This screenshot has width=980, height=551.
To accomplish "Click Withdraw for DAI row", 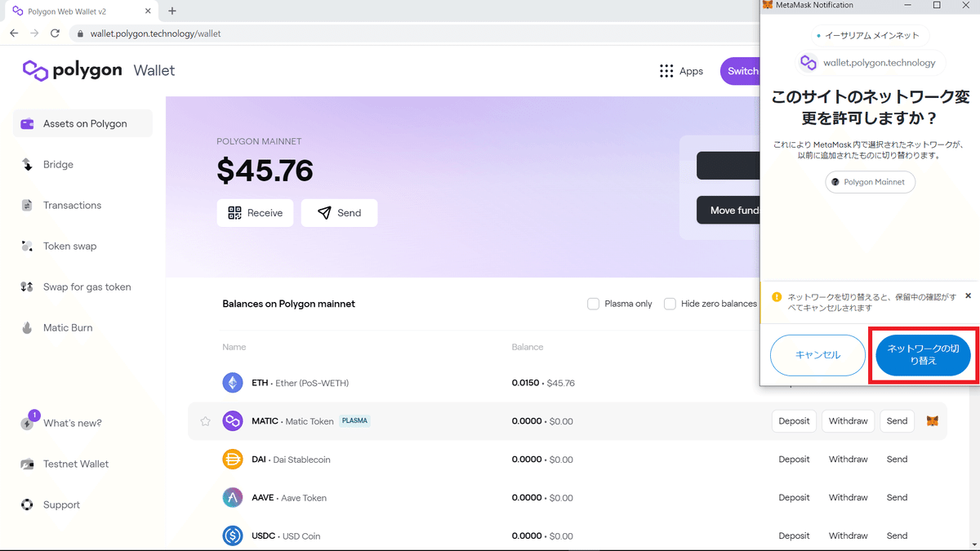I will pyautogui.click(x=848, y=460).
